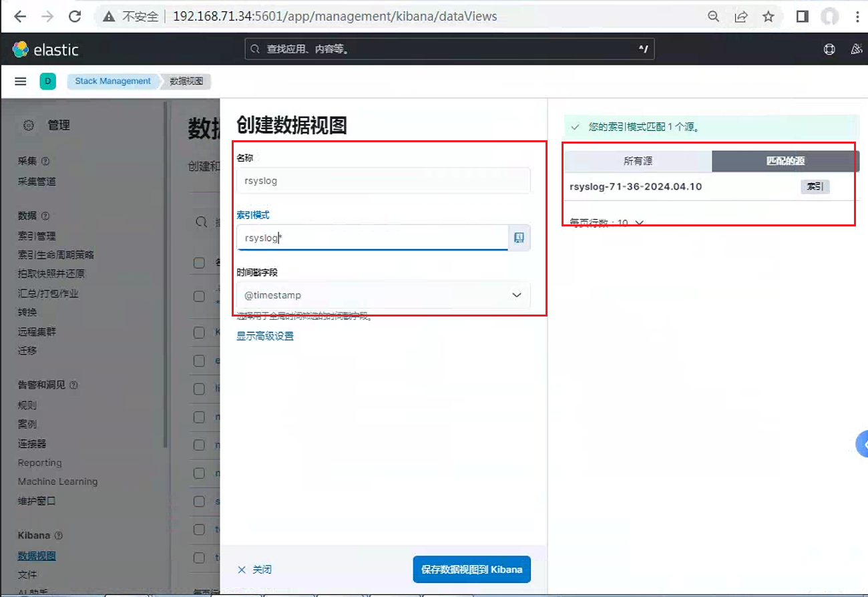
Task: Expand the 每页行数 rows-per-page selector
Action: click(606, 222)
